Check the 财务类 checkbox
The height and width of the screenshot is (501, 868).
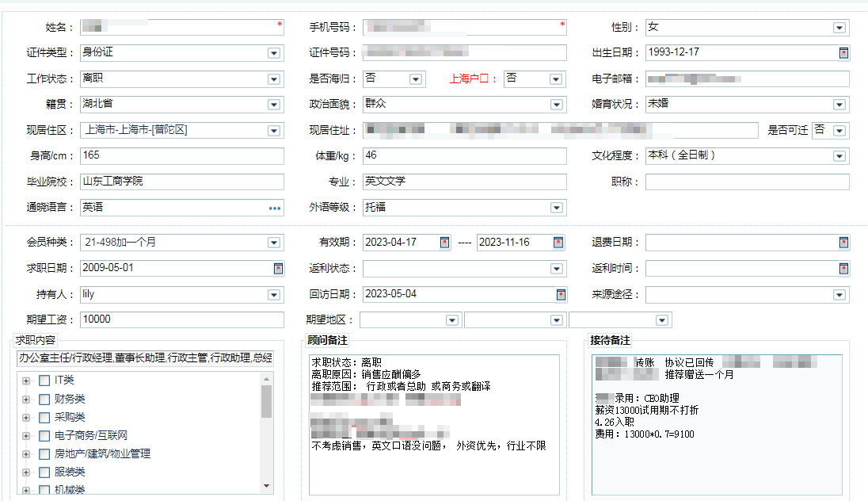click(x=44, y=399)
